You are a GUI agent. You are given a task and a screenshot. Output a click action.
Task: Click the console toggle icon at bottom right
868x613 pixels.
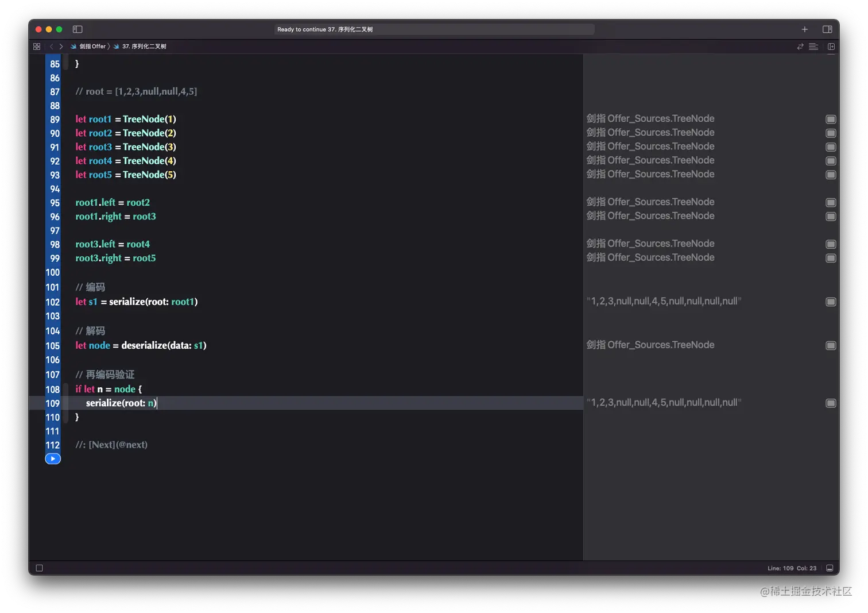(830, 568)
